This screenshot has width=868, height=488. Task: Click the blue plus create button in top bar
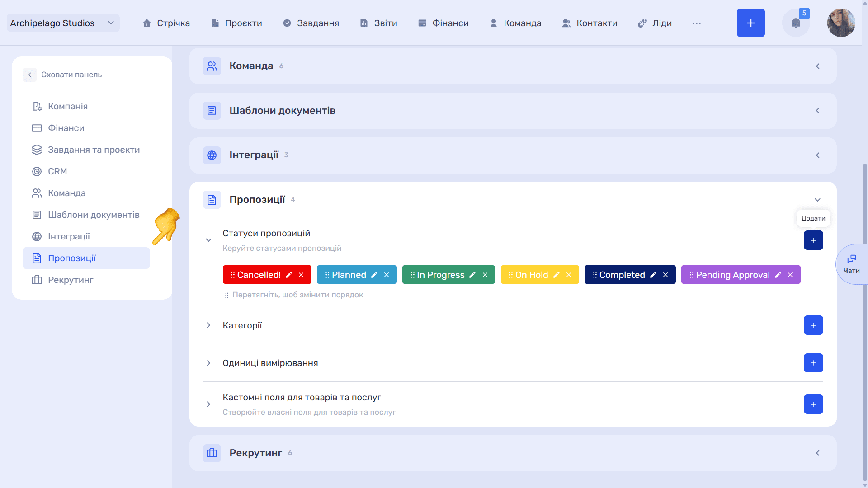coord(750,23)
